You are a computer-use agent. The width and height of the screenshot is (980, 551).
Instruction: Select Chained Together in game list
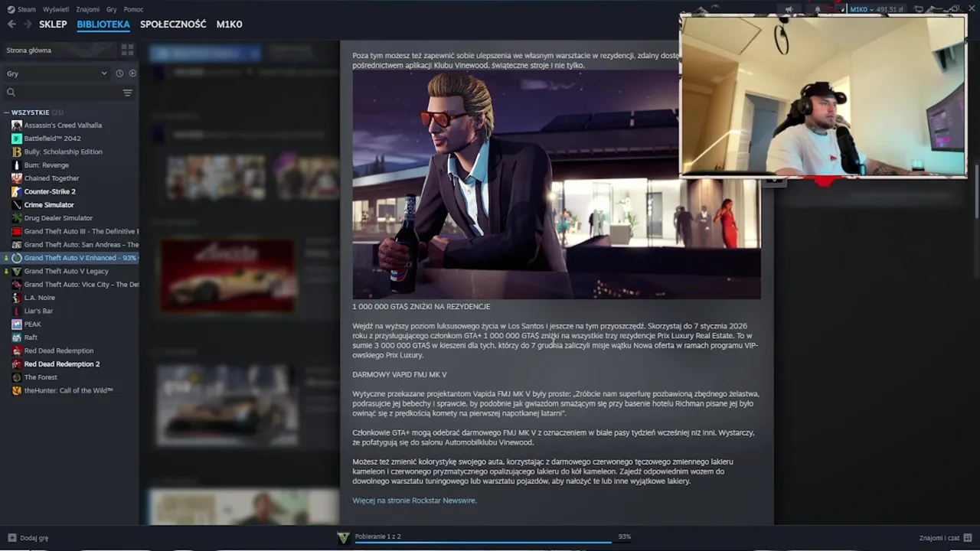[51, 178]
